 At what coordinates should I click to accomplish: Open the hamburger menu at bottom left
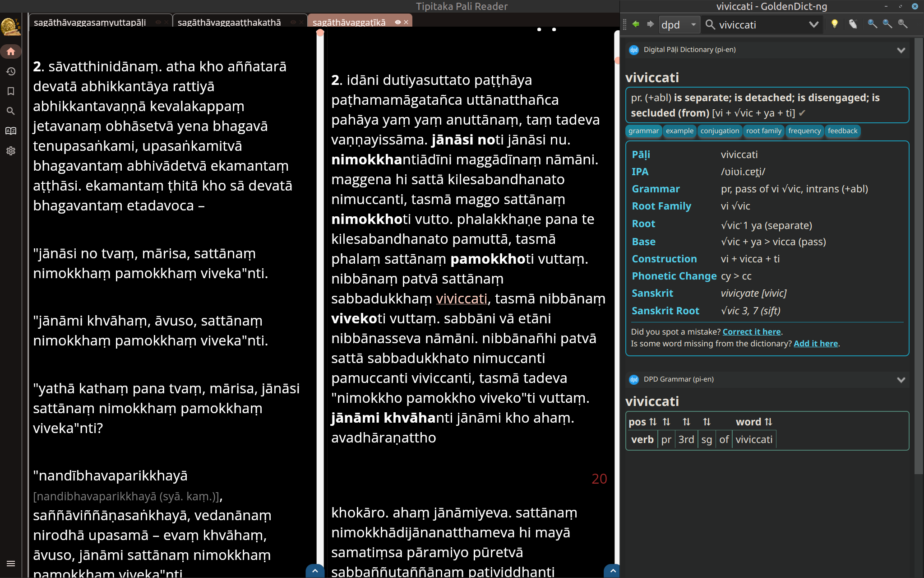tap(11, 564)
